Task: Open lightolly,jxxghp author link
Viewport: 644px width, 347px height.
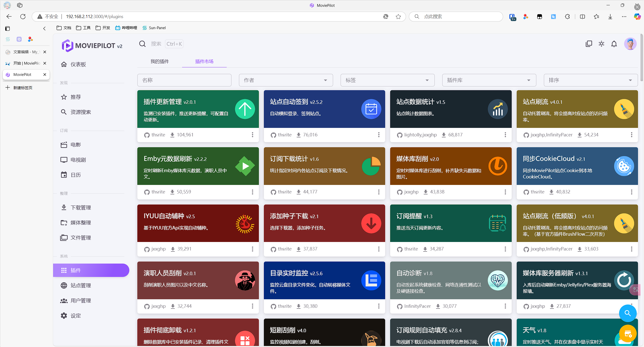Action: point(420,135)
